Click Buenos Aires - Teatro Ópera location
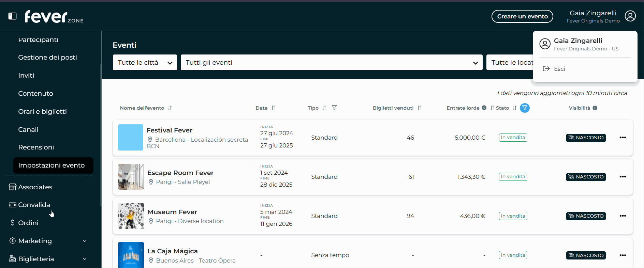Image resolution: width=644 pixels, height=268 pixels. coord(196,261)
